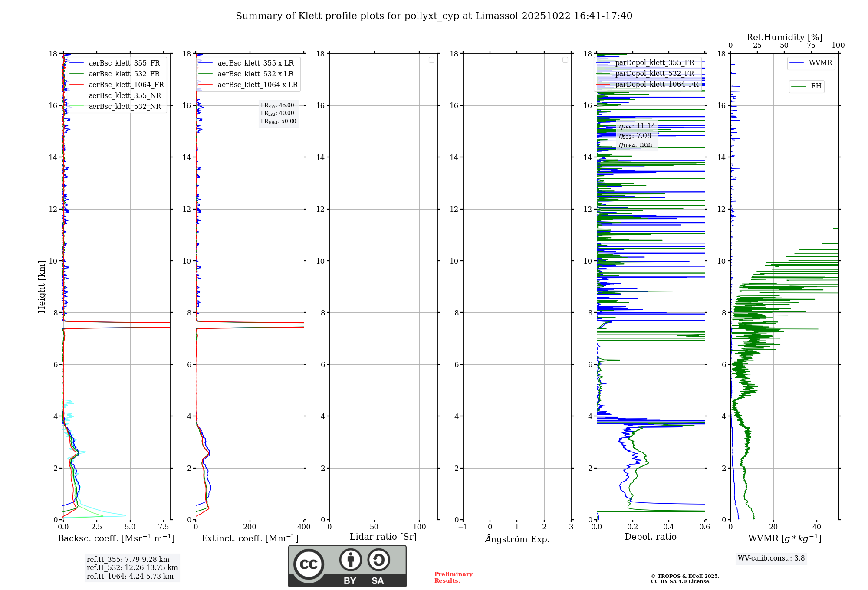Click the Creative Commons CC circle icon
This screenshot has width=868, height=590.
[309, 564]
